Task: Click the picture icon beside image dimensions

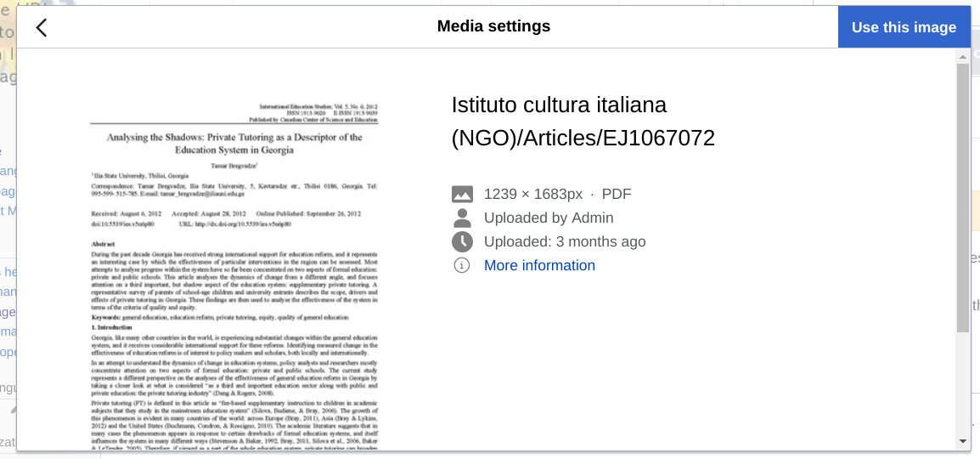Action: coord(462,194)
